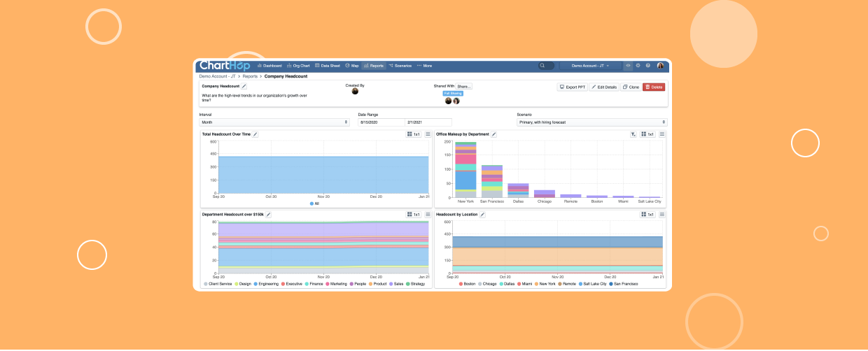Viewport: 868px width, 351px height.
Task: Edit the Total Headcount Over Time chart title
Action: [x=255, y=134]
